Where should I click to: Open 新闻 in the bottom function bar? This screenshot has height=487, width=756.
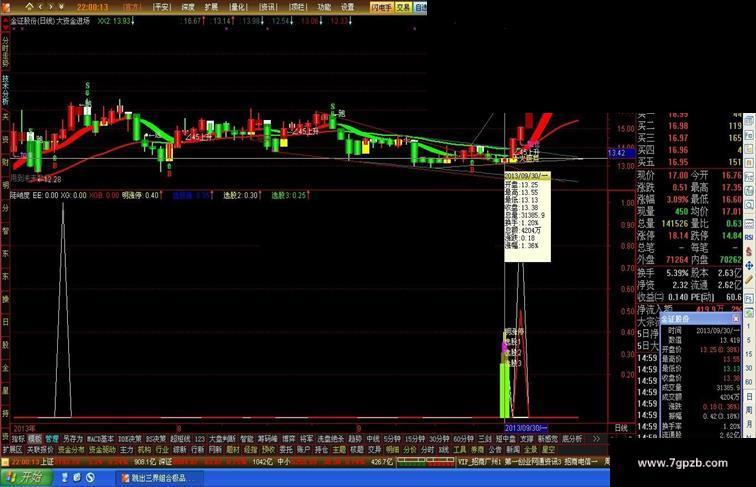tap(513, 449)
